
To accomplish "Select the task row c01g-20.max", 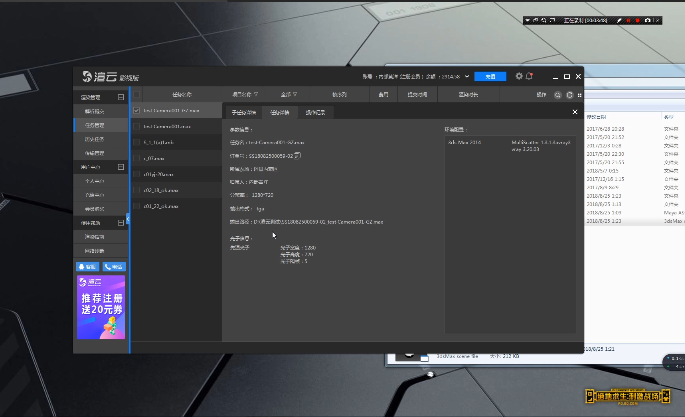I will (x=176, y=174).
